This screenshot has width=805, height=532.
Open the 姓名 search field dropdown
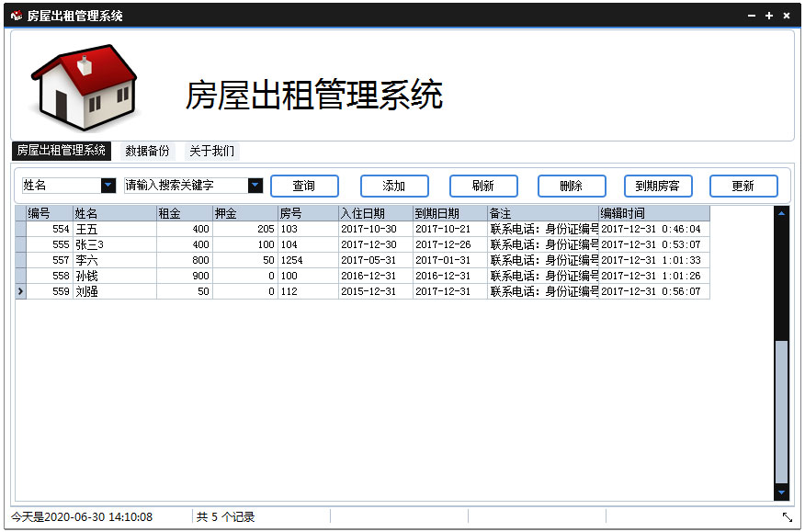pos(108,186)
